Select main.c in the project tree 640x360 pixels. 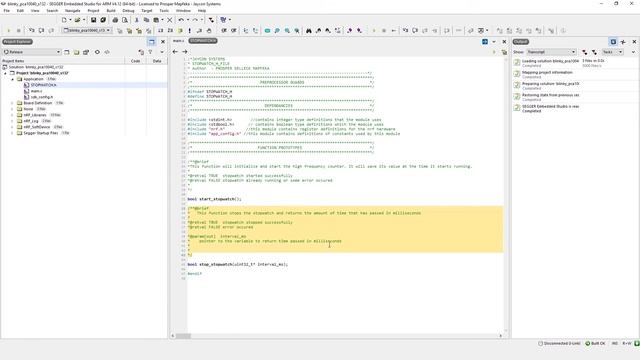point(36,91)
